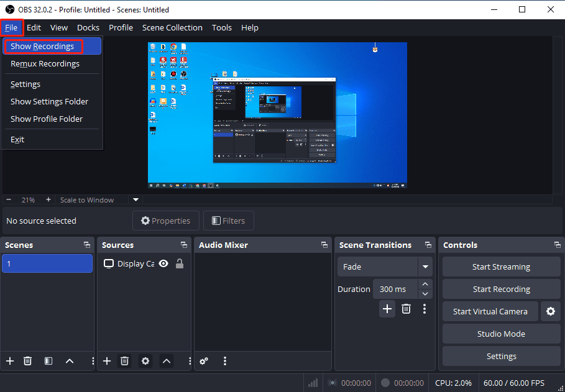Add a new source with the plus icon
The width and height of the screenshot is (565, 392).
(106, 361)
